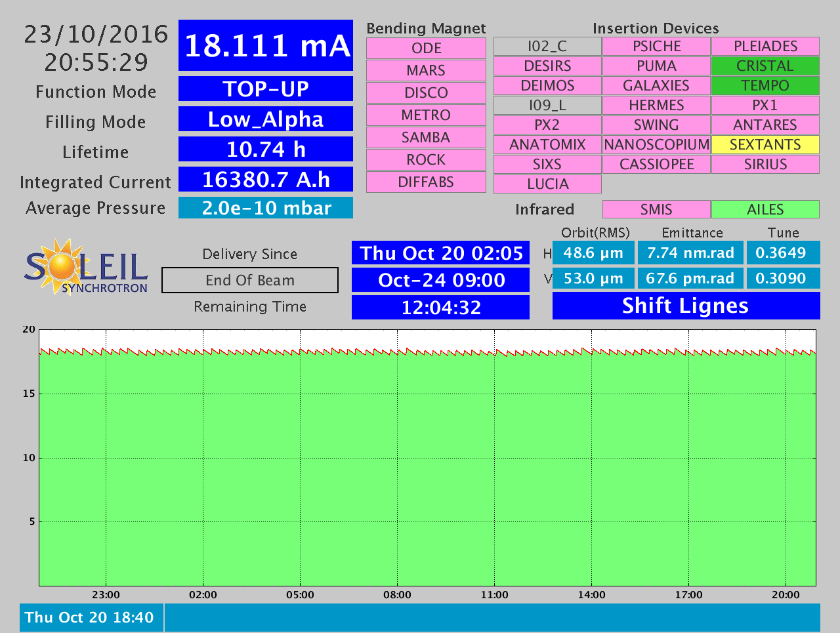This screenshot has width=840, height=633.
Task: Select the green CRISTAL beamline box
Action: 765,66
